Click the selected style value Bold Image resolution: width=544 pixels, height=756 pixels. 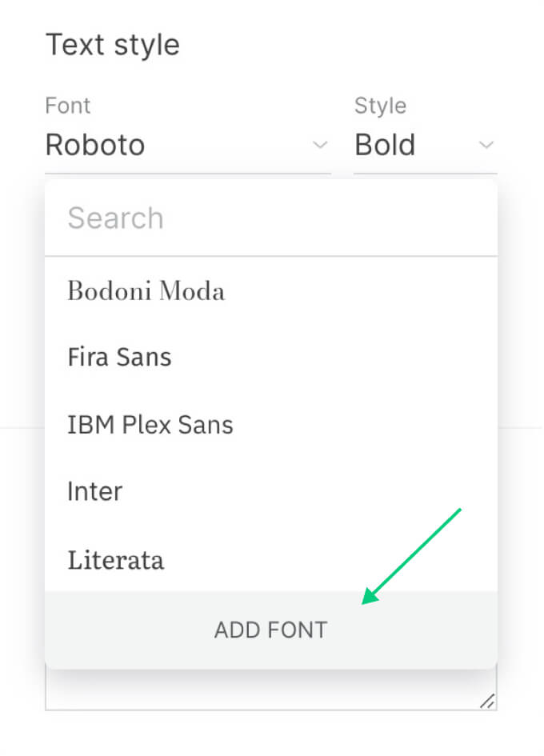pyautogui.click(x=385, y=146)
